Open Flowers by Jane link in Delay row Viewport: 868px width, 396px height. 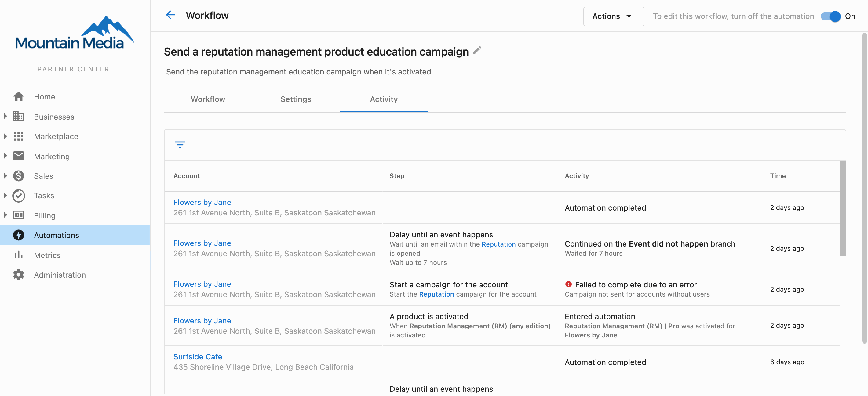pos(202,243)
